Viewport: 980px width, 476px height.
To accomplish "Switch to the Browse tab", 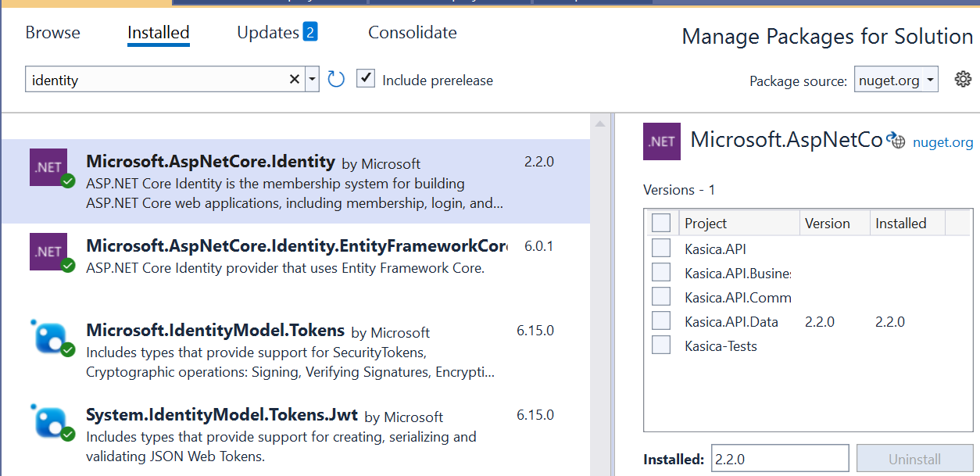I will pyautogui.click(x=53, y=33).
